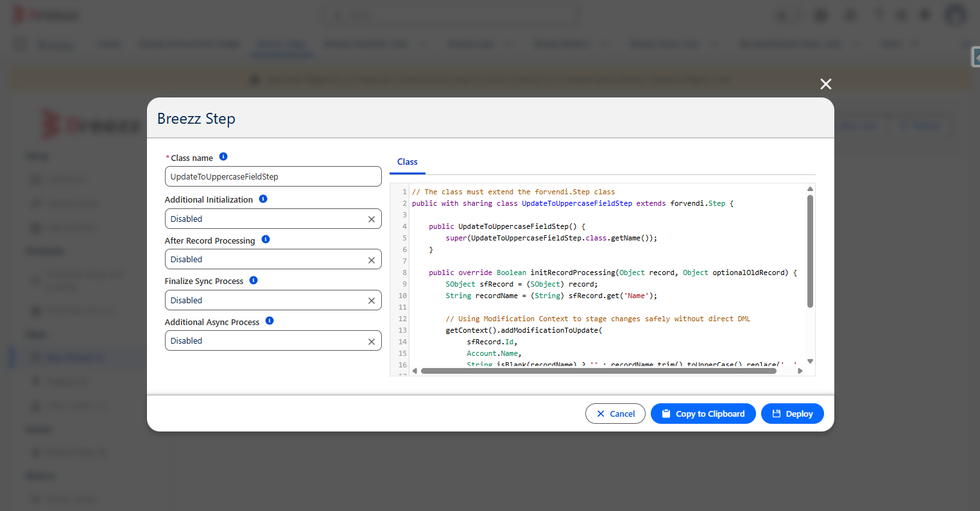Click Copy to Clipboard button
This screenshot has width=980, height=511.
[x=703, y=414]
